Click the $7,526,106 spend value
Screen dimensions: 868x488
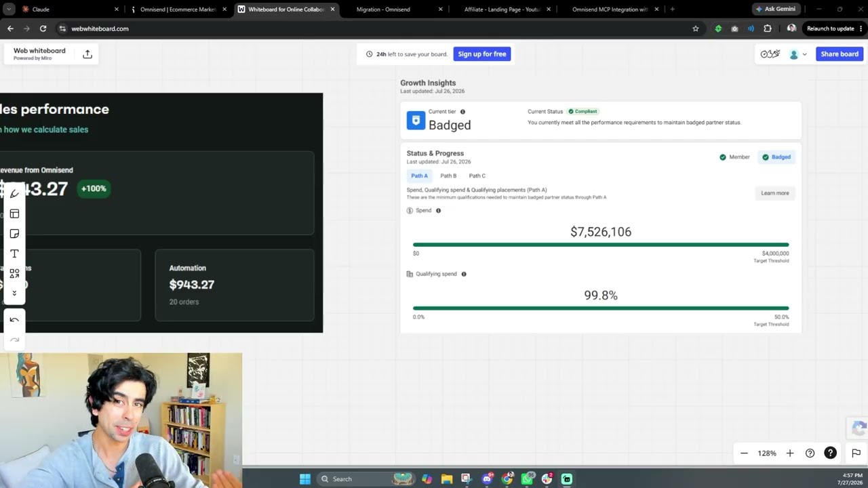click(601, 232)
